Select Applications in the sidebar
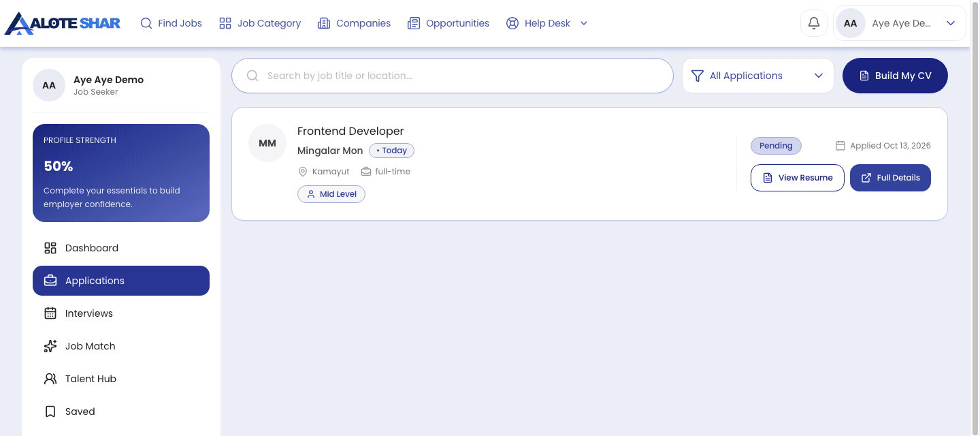The width and height of the screenshot is (980, 436). click(x=121, y=281)
